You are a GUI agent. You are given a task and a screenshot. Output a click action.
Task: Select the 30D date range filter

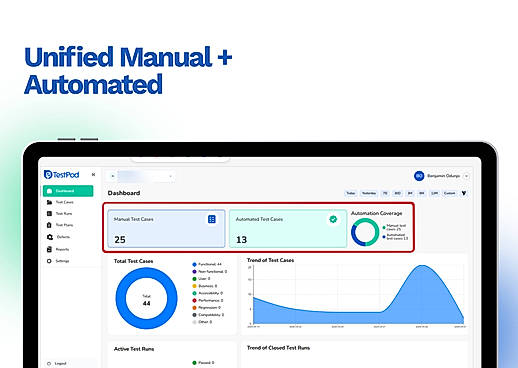click(397, 193)
